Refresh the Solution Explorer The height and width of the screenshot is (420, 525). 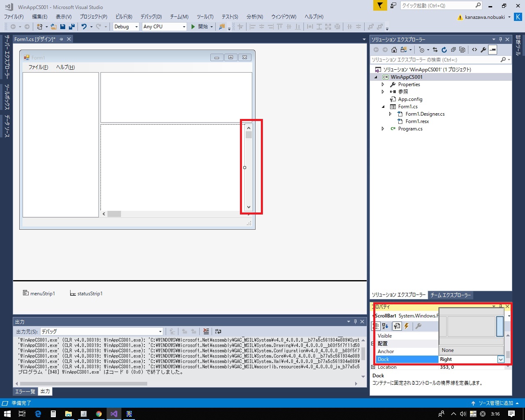(x=444, y=50)
